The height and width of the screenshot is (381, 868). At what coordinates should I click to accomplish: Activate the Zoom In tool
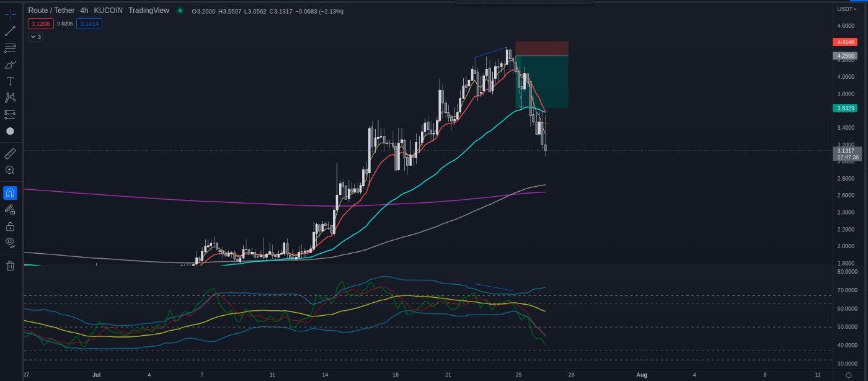[10, 170]
